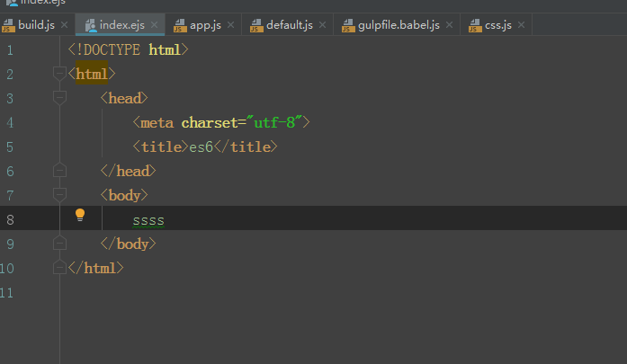Image resolution: width=627 pixels, height=364 pixels.
Task: Click the title tag text es6
Action: point(201,146)
